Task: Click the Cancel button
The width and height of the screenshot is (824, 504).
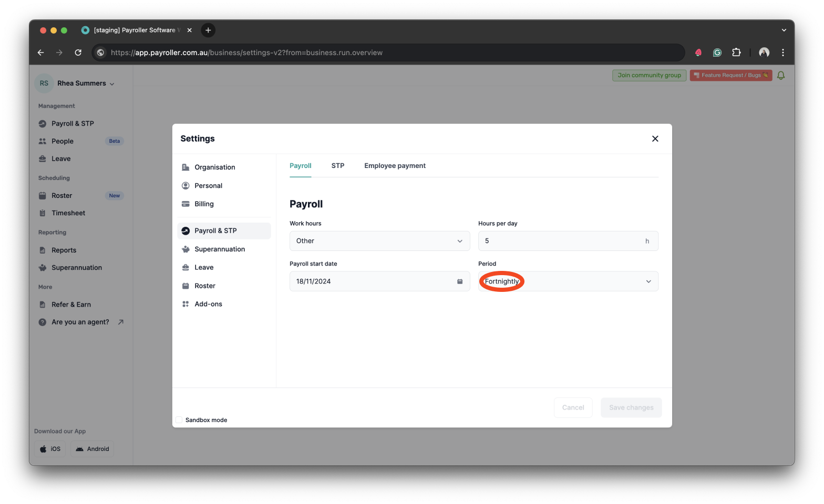Action: (573, 408)
